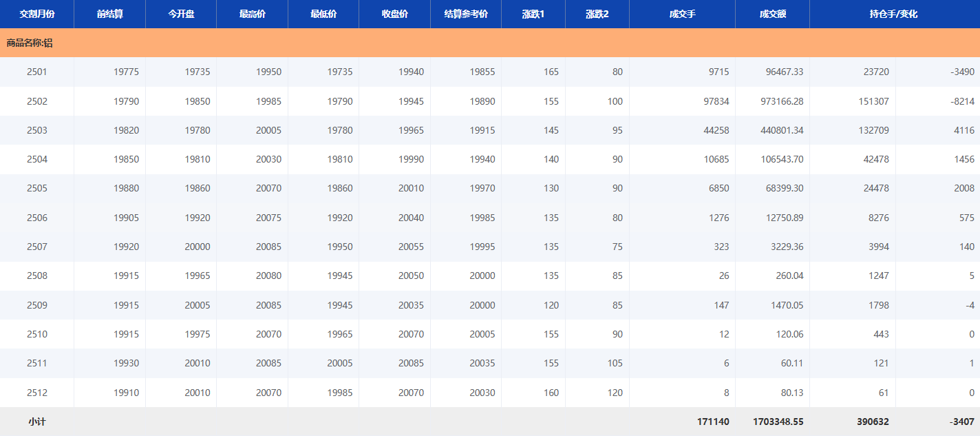Select the 小计 subtotal row label
This screenshot has width=980, height=436.
pos(37,422)
